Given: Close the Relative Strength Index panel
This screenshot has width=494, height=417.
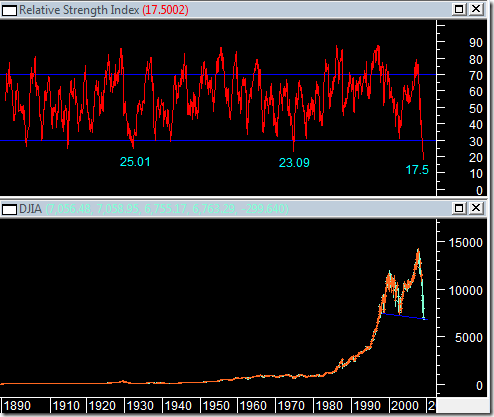Looking at the screenshot, I should pos(476,9).
